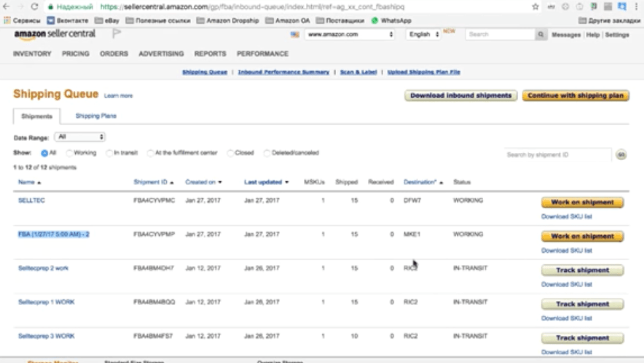Screen dimensions: 644x363
Task: Click the GO button for shipment search
Action: (621, 155)
